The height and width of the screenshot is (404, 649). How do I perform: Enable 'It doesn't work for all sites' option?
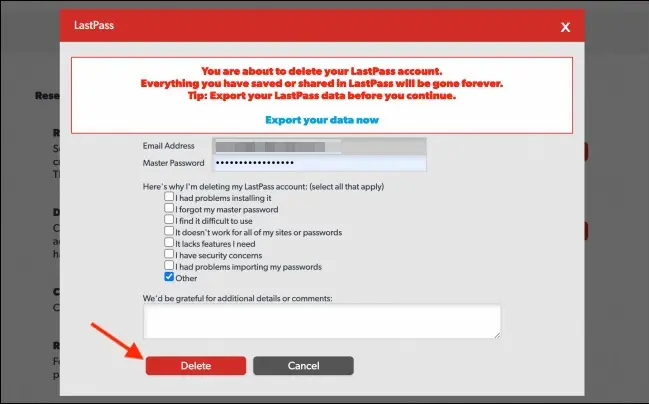pos(169,232)
